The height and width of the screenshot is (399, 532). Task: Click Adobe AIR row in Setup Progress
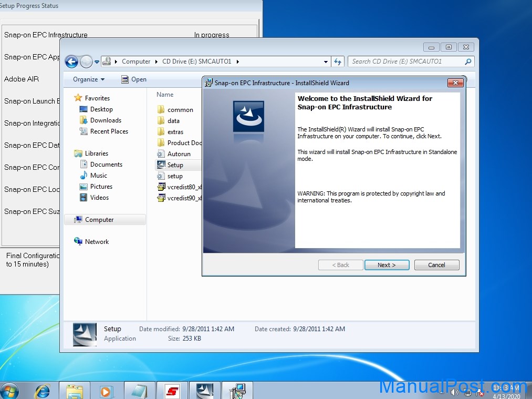coord(22,79)
